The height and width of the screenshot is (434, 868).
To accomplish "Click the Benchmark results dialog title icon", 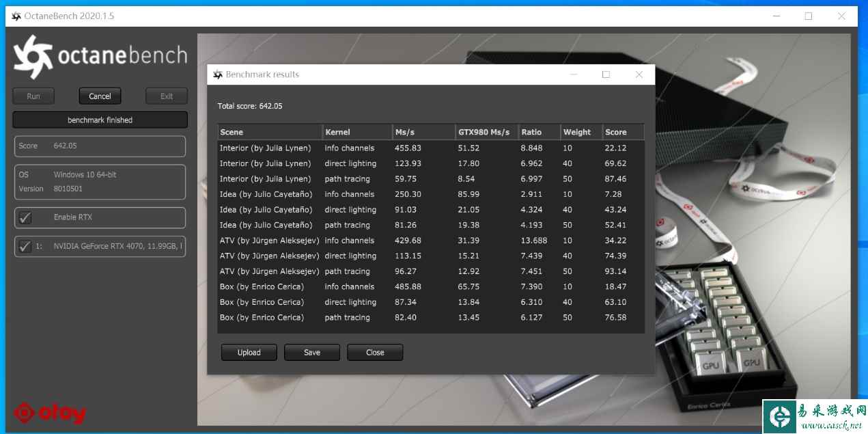I will (x=218, y=74).
